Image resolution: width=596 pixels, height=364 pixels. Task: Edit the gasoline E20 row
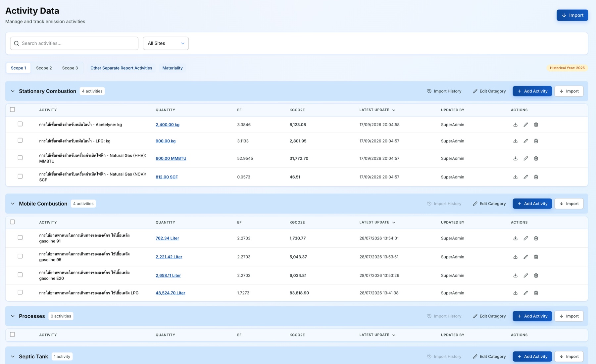525,276
